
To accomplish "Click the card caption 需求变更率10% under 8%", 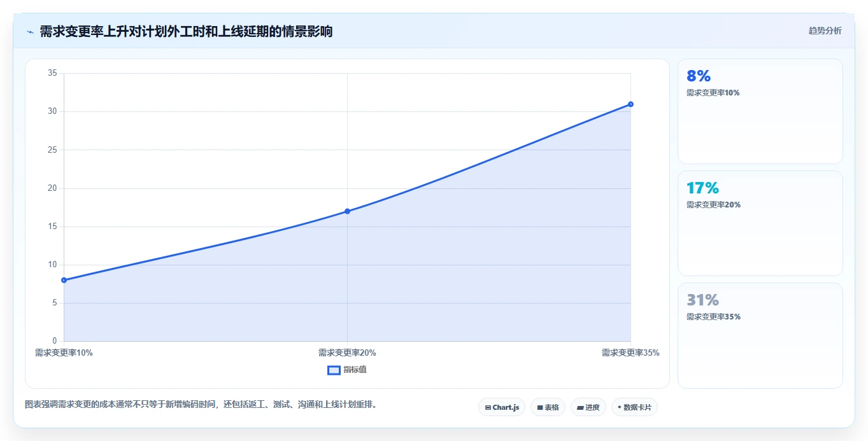I will click(x=713, y=93).
